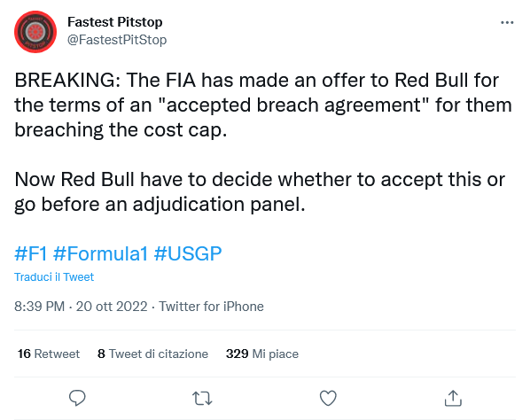Click the reply speech bubble icon
Image resolution: width=530 pixels, height=420 pixels.
77,398
